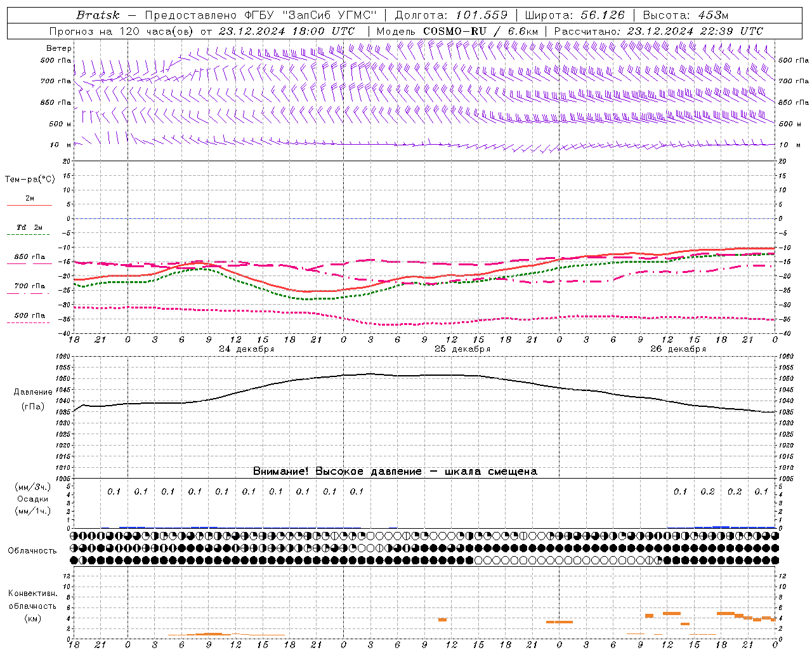Click the Td 2м dew point legend entry

pos(30,227)
